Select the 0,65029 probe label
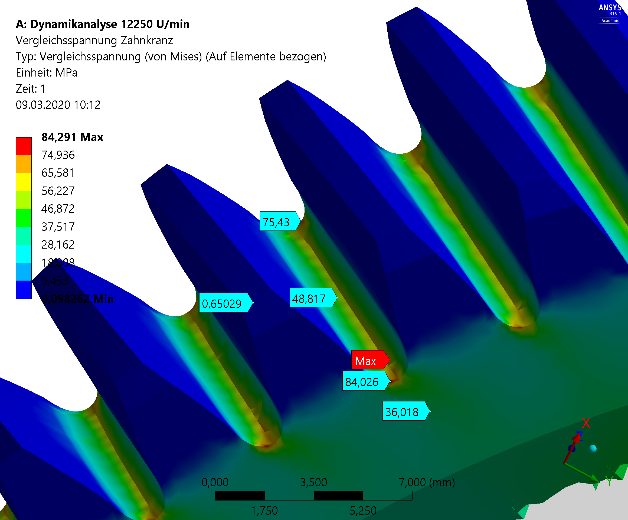This screenshot has width=628, height=520. 224,302
